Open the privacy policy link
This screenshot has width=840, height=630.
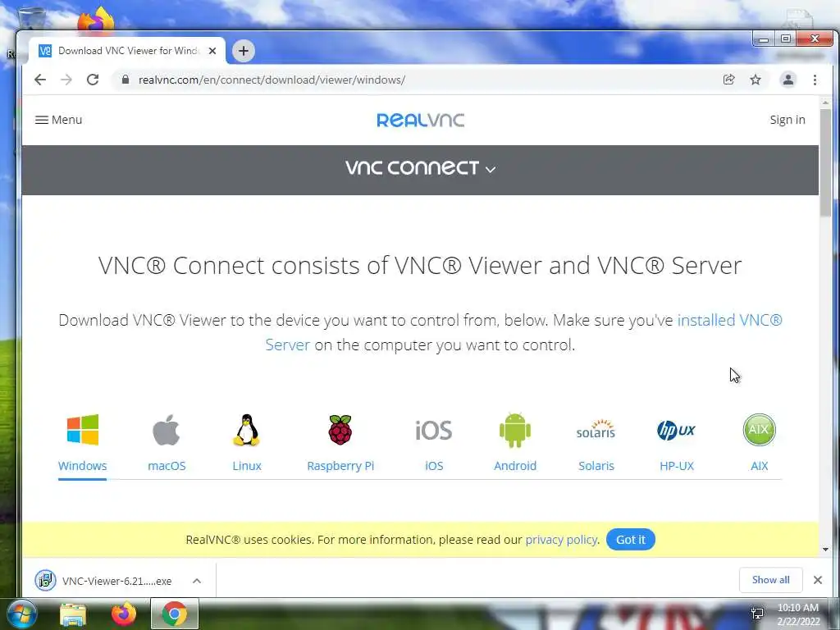(561, 540)
